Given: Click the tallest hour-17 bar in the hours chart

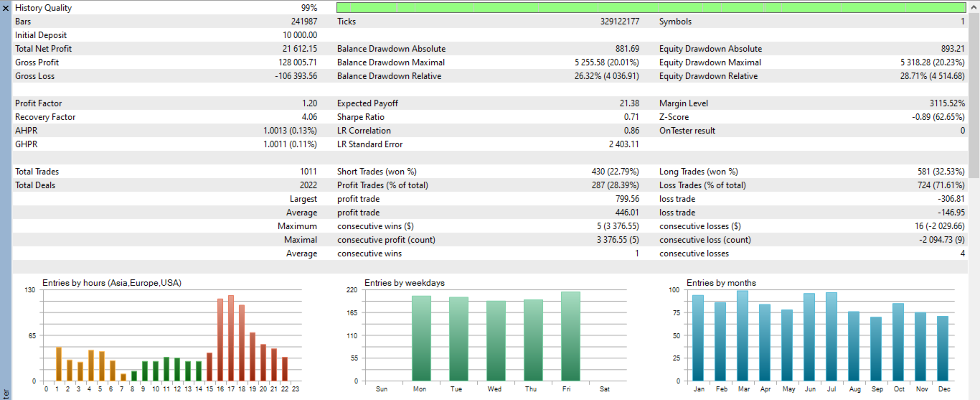Looking at the screenshot, I should coord(231,338).
